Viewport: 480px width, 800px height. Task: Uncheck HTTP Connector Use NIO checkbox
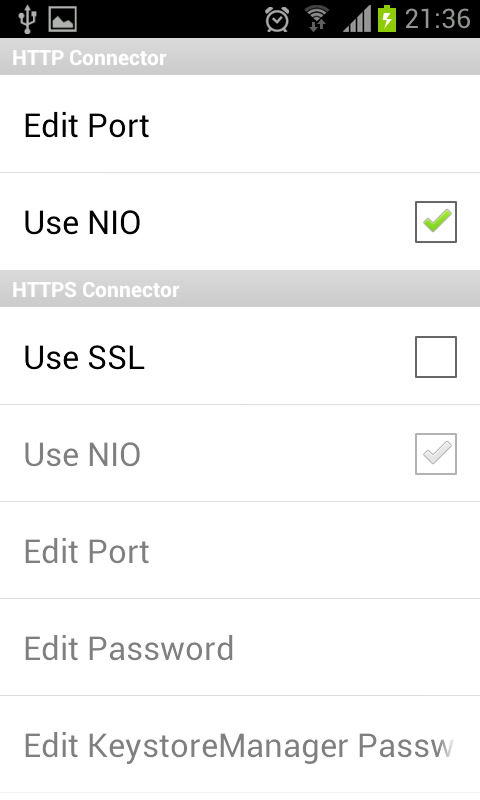[436, 222]
